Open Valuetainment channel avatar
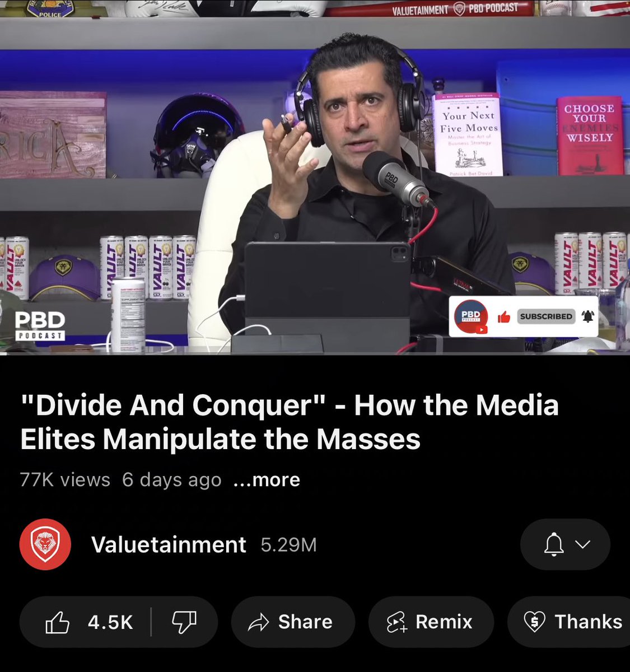Image resolution: width=630 pixels, height=672 pixels. tap(45, 544)
